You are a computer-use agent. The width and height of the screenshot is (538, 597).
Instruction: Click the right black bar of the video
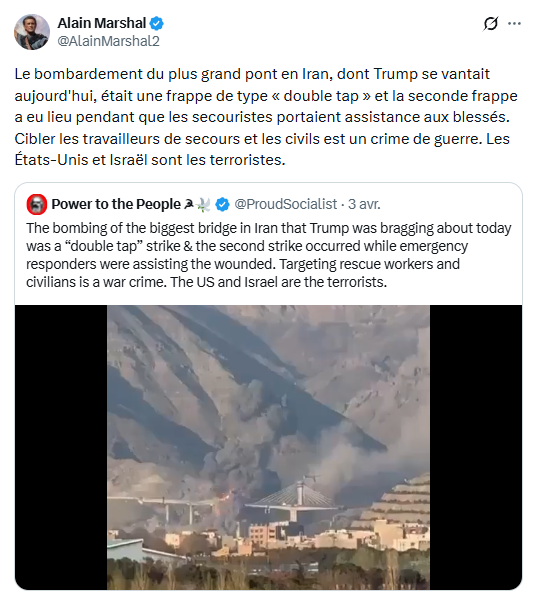[x=476, y=447]
